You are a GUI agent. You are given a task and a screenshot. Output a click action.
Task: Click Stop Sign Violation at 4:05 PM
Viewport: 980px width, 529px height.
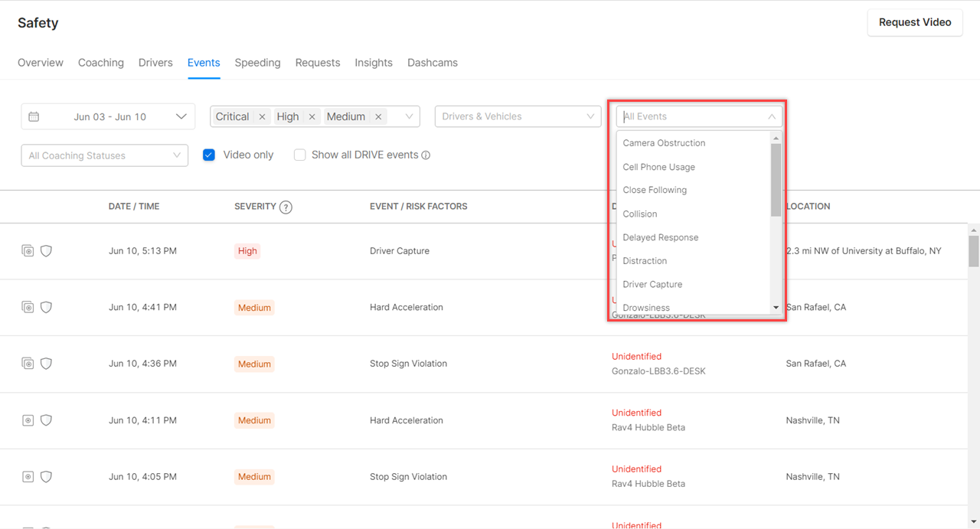tap(408, 477)
